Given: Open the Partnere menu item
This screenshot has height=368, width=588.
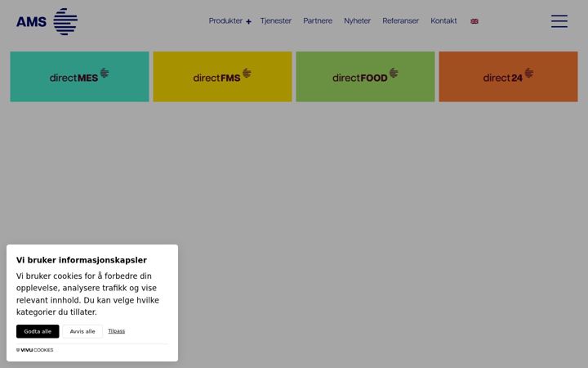Looking at the screenshot, I should point(318,21).
